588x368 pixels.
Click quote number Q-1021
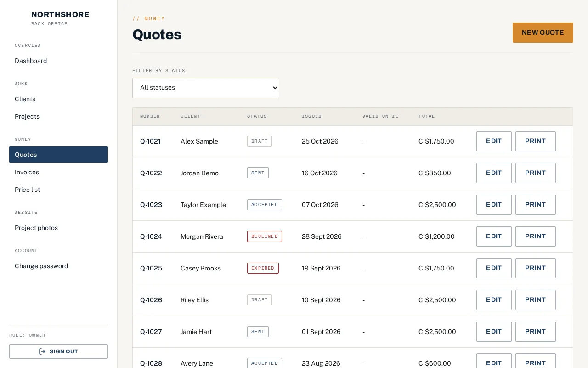point(150,141)
